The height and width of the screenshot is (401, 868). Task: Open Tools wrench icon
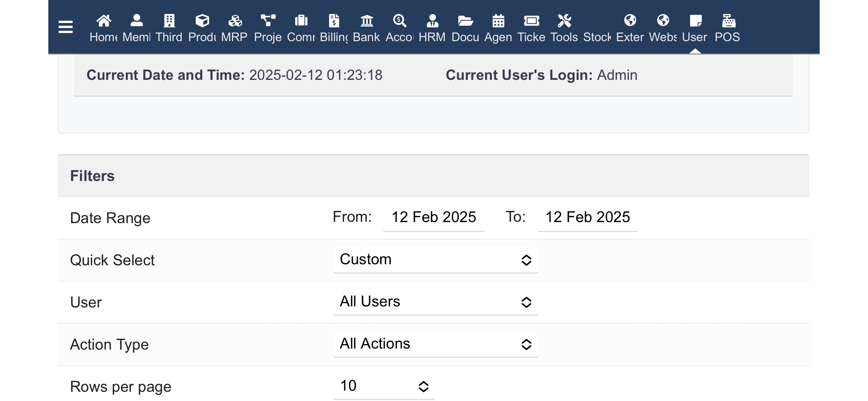point(564,21)
